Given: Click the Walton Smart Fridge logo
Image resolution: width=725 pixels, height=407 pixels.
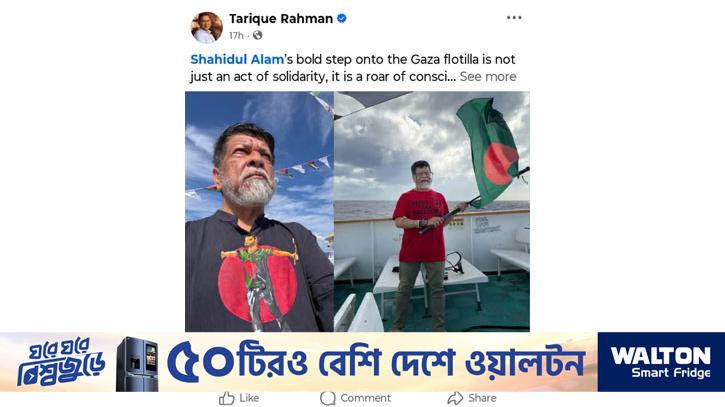Looking at the screenshot, I should point(661,362).
